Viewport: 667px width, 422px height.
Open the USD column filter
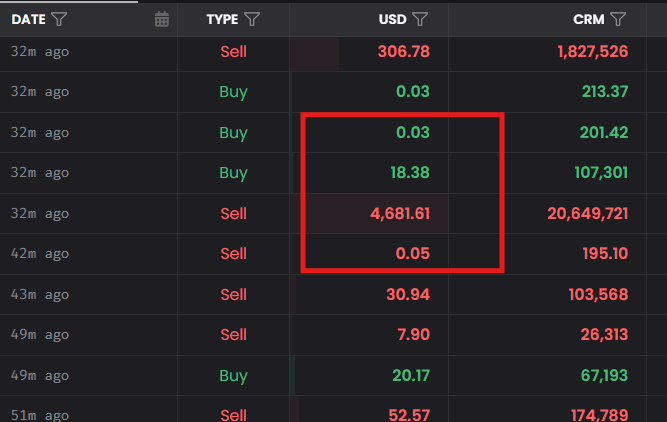pyautogui.click(x=420, y=19)
